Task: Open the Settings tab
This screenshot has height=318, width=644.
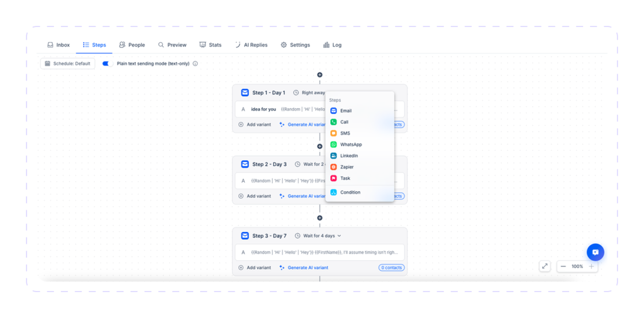Action: tap(296, 45)
